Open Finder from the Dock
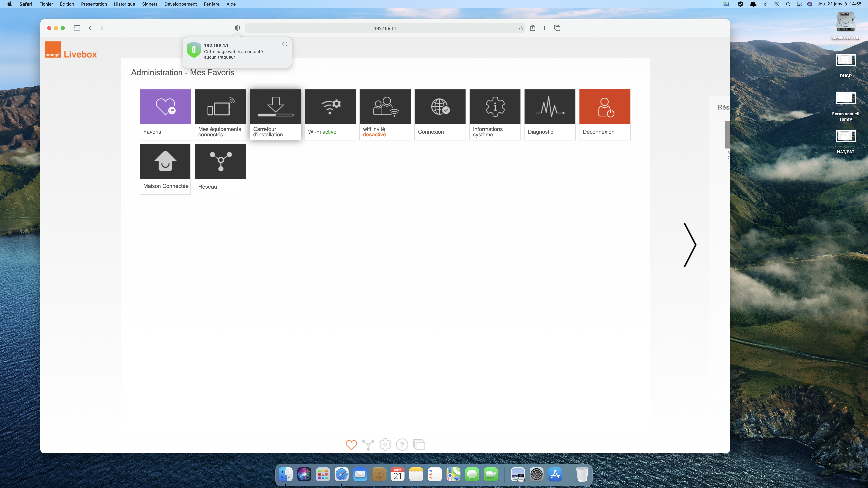The width and height of the screenshot is (868, 488). coord(285,474)
